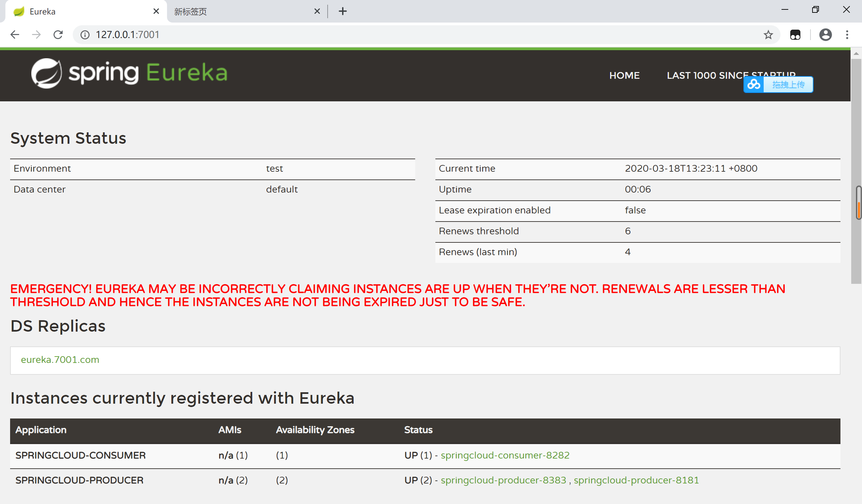Image resolution: width=862 pixels, height=504 pixels.
Task: Open springcloud-consumer-8282 instance link
Action: pyautogui.click(x=505, y=456)
